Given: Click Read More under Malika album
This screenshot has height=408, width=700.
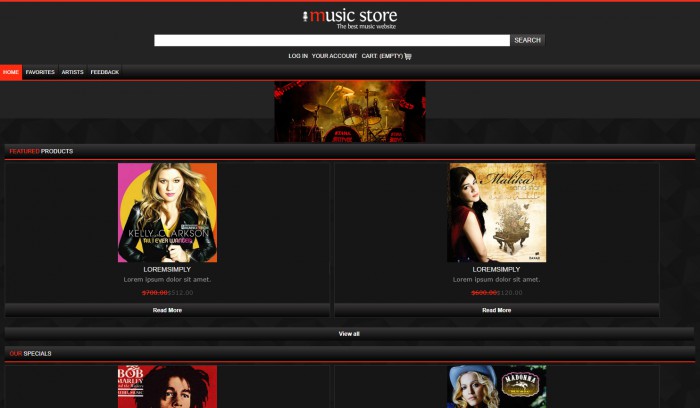Looking at the screenshot, I should click(x=496, y=310).
